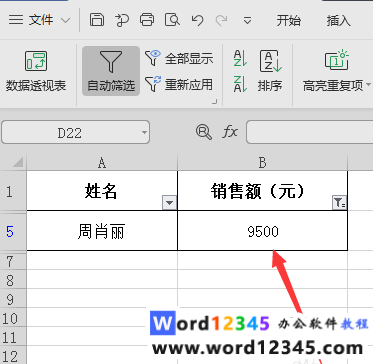Screen dimensions: 373x364
Task: Select row header 11
Action: point(13,337)
